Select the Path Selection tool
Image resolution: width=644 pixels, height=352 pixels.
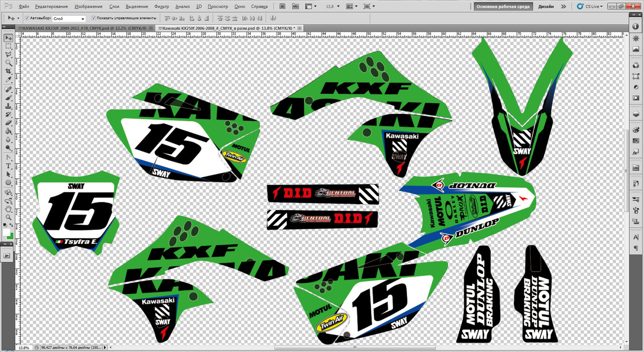[x=9, y=174]
